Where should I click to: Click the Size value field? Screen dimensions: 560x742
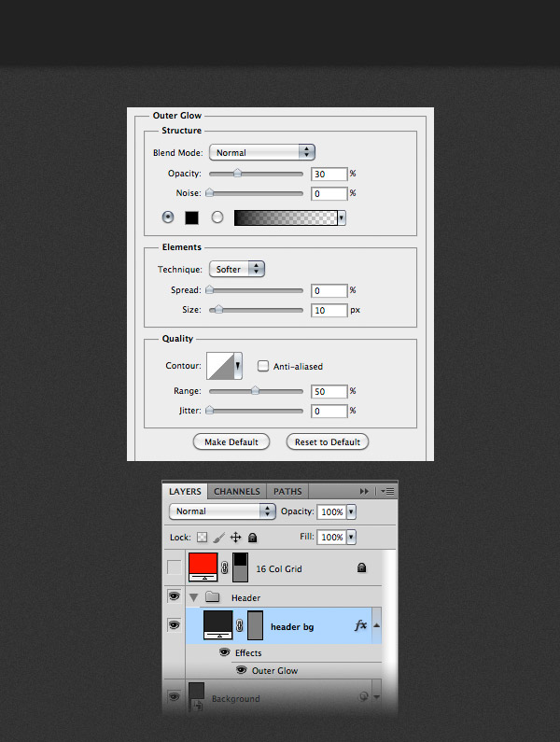329,310
